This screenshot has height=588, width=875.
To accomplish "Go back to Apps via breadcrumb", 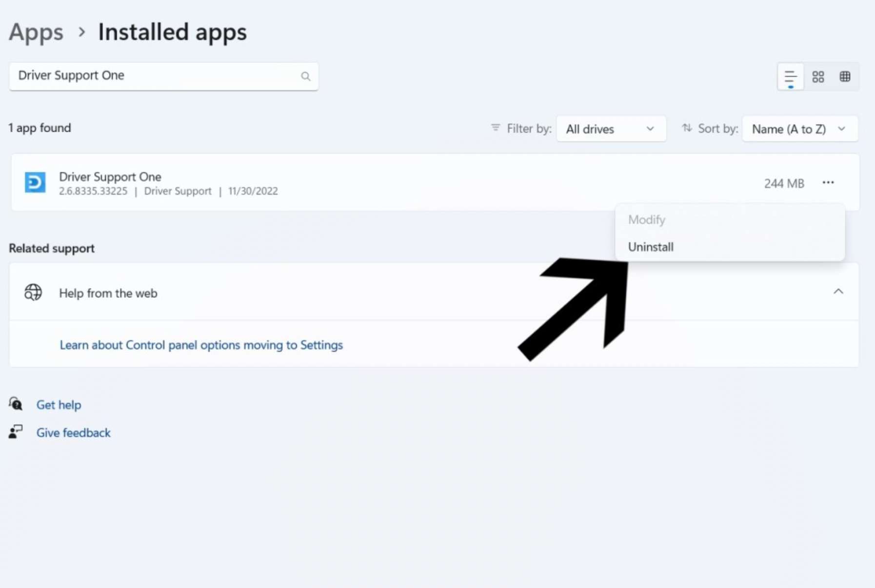I will 36,32.
